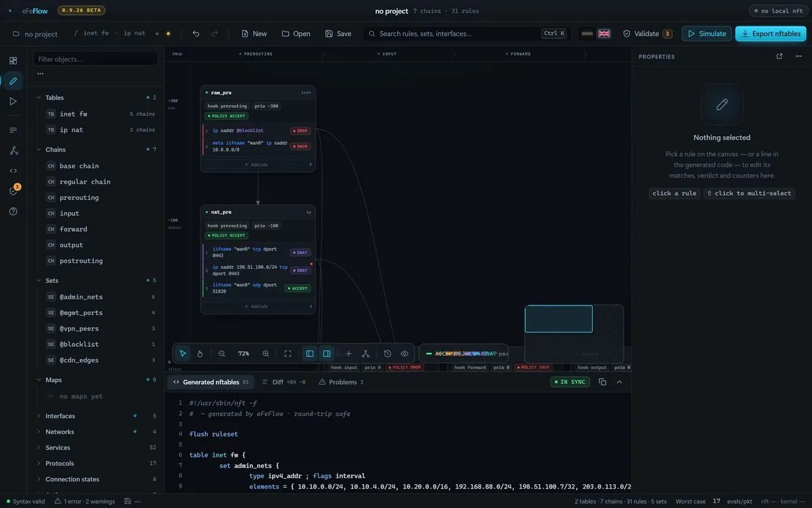
Task: Start the Simulate run
Action: coord(706,34)
